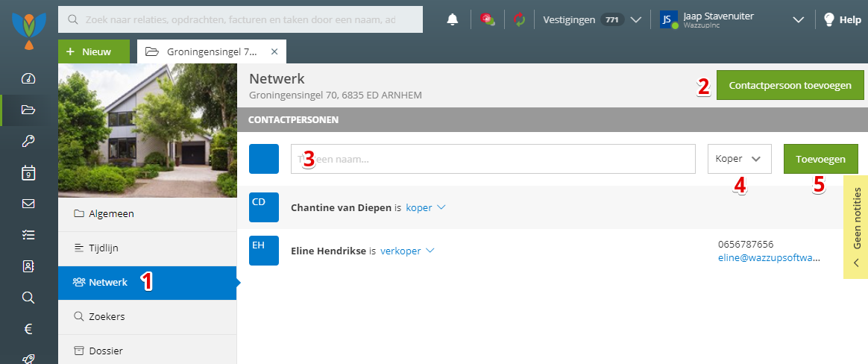Screen dimensions: 868x364
Task: Click EH avatar of Eline Hendrikse
Action: 263,251
